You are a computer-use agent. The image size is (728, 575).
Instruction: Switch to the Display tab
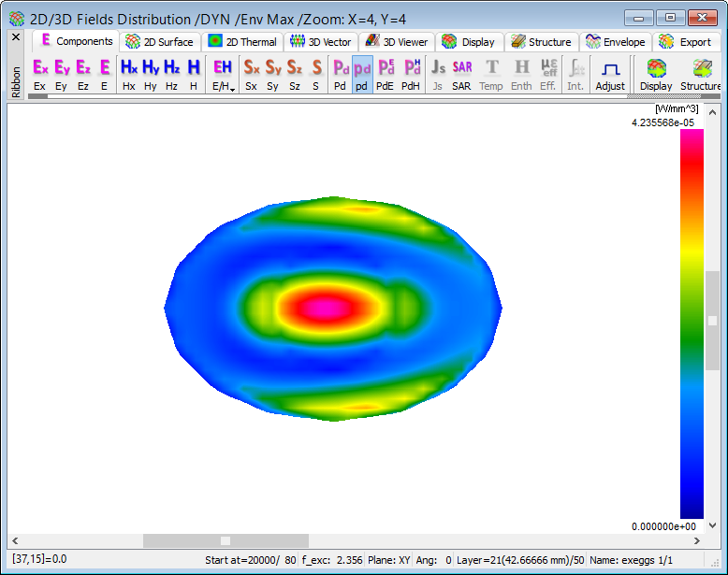coord(469,42)
